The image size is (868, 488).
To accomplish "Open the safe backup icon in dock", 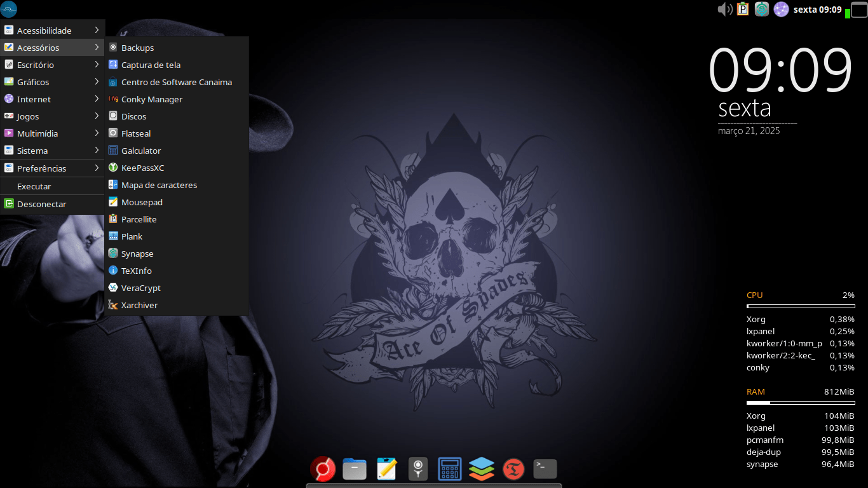I will 418,470.
